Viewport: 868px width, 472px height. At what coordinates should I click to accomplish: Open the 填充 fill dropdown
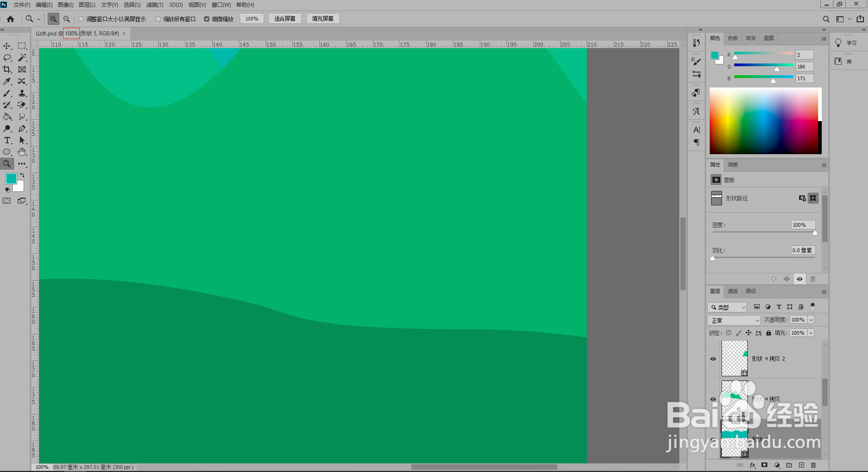pyautogui.click(x=809, y=332)
